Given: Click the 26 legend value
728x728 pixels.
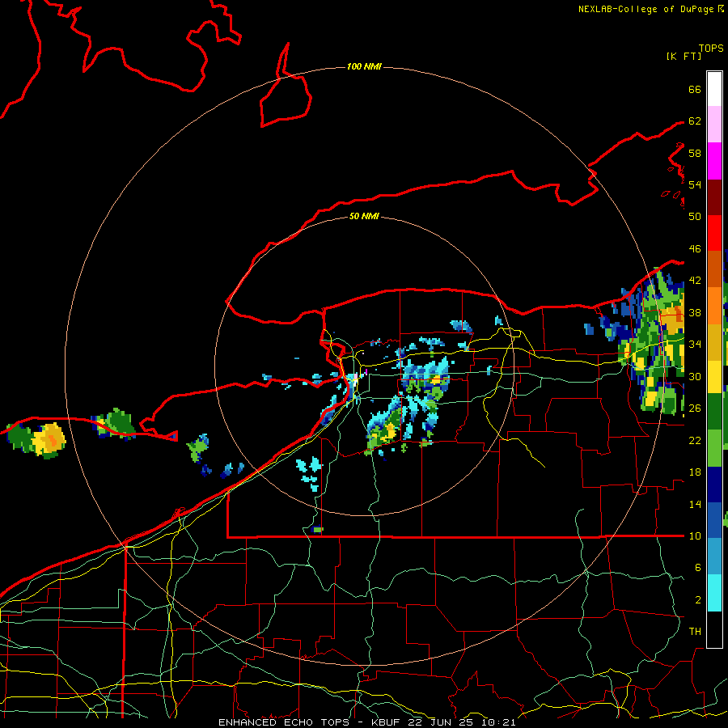Looking at the screenshot, I should point(695,408).
